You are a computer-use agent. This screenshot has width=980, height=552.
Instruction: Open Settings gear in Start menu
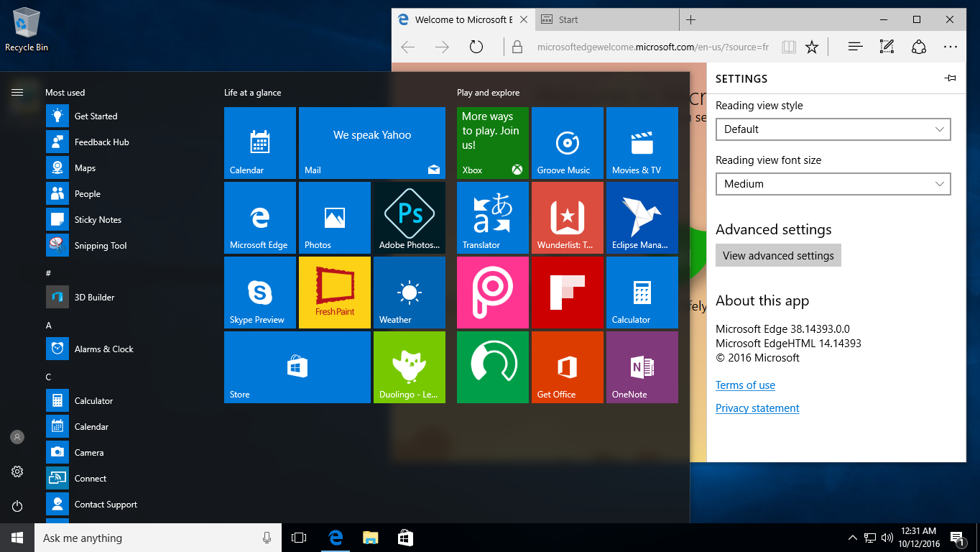point(17,471)
